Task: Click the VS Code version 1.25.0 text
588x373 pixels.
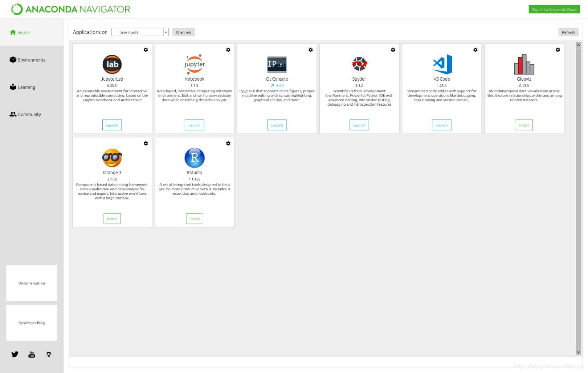Action: tap(442, 86)
